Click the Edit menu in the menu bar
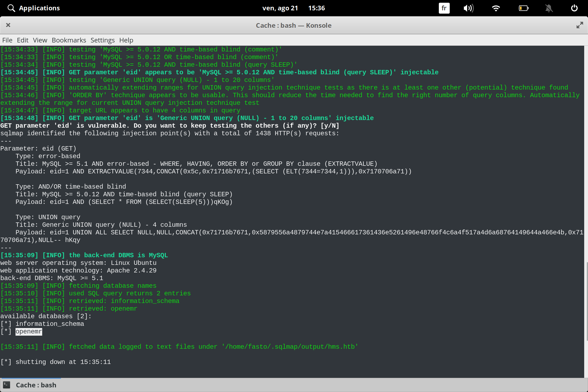Screen dimensions: 588x392 [23, 40]
